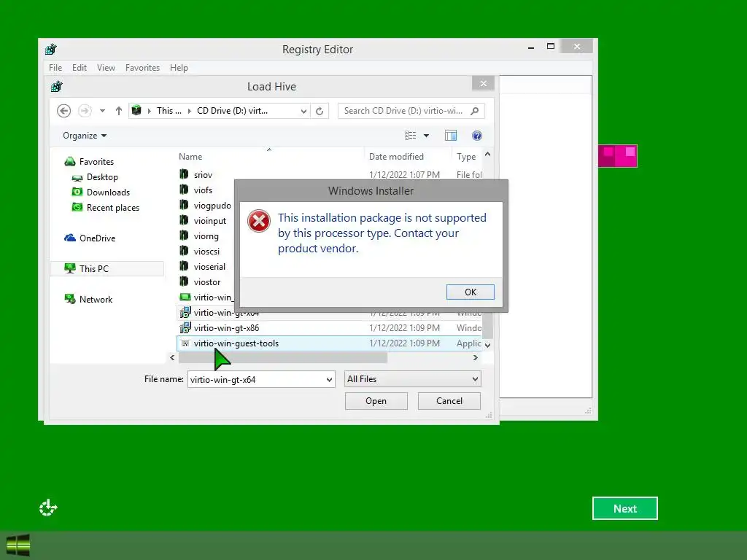747x560 pixels.
Task: Open the All Files type dropdown
Action: (413, 379)
